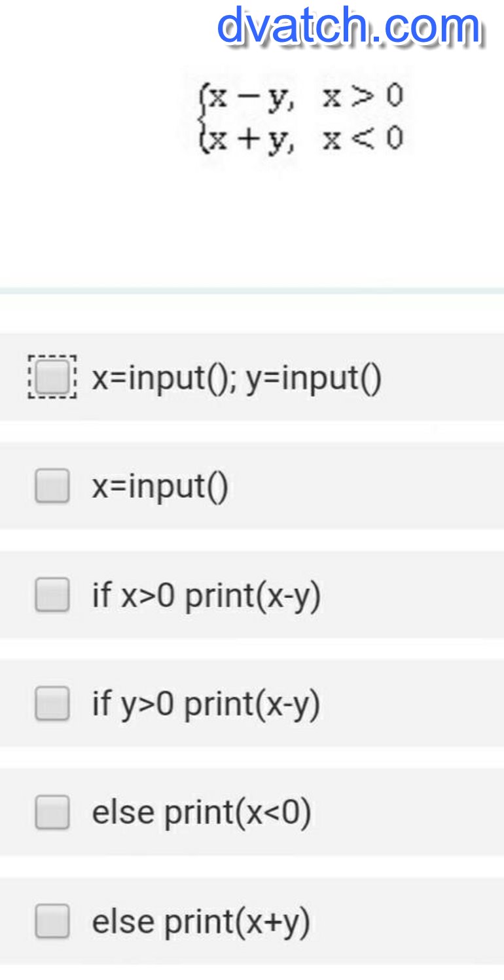Click the "else print(x<0)" answer text
504x980 pixels.
202,813
